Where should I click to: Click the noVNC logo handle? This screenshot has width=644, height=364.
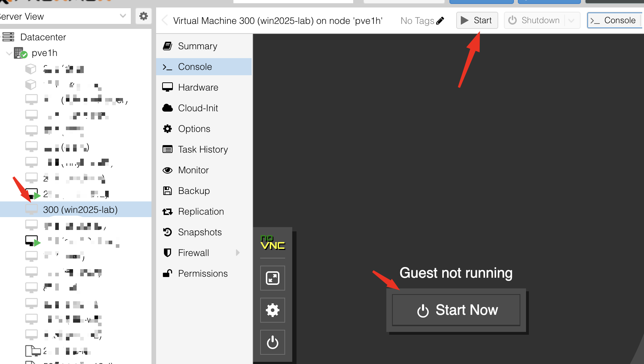[273, 243]
